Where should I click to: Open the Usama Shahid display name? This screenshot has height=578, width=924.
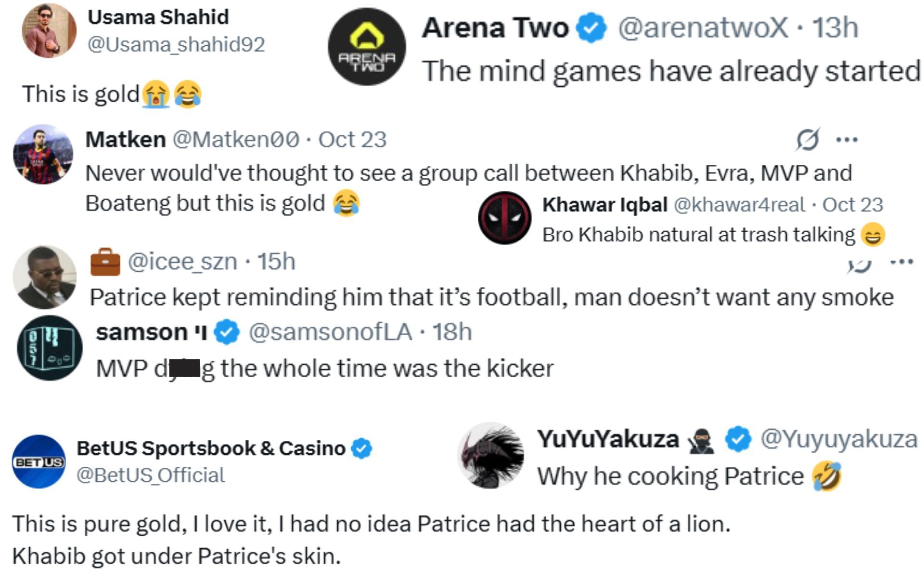[158, 17]
